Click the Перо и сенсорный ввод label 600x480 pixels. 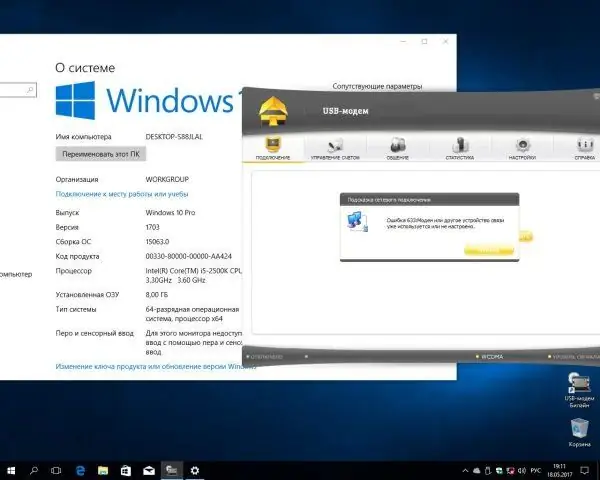click(x=95, y=333)
